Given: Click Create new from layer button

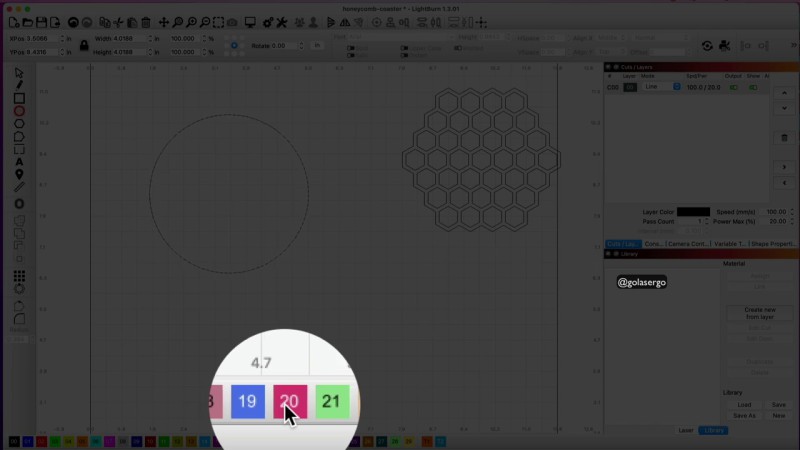Looking at the screenshot, I should pos(759,313).
